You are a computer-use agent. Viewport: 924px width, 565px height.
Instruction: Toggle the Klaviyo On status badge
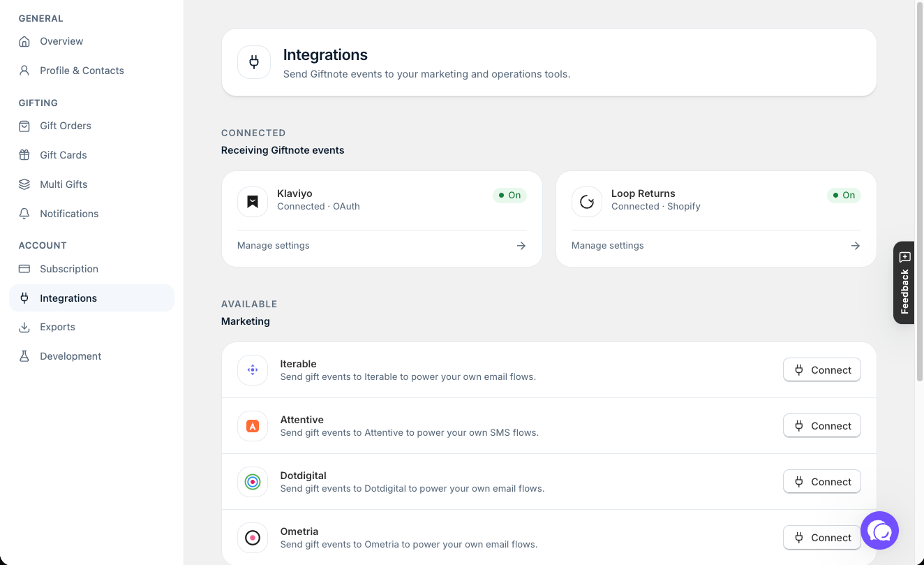coord(509,196)
